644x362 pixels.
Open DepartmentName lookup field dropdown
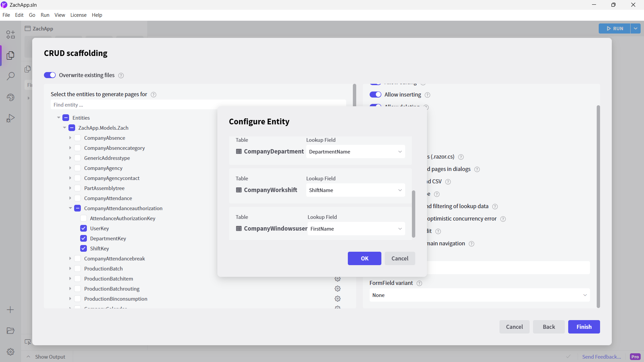coord(355,152)
